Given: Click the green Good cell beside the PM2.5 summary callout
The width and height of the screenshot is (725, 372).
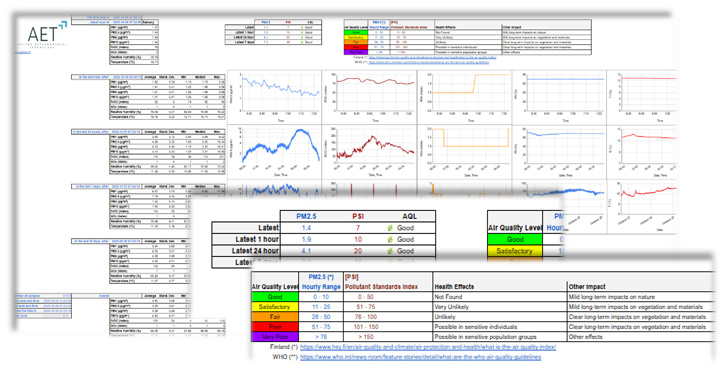Looking at the screenshot, I should pyautogui.click(x=515, y=239).
